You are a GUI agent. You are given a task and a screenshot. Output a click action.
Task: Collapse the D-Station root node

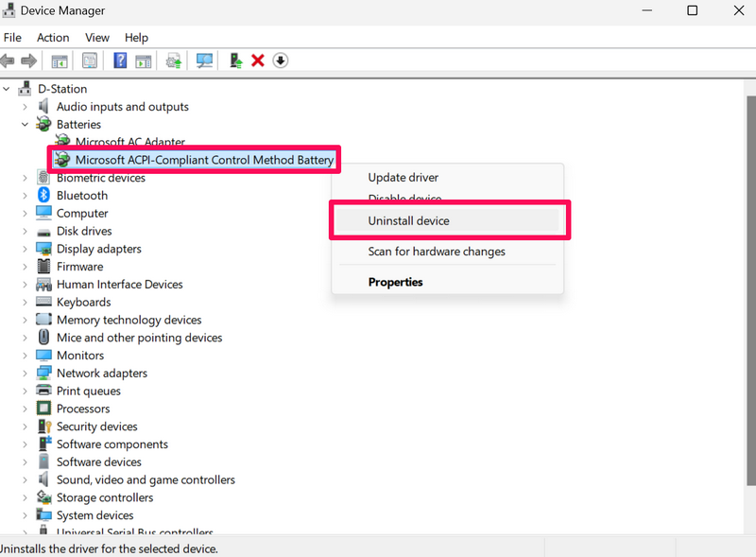click(x=9, y=89)
